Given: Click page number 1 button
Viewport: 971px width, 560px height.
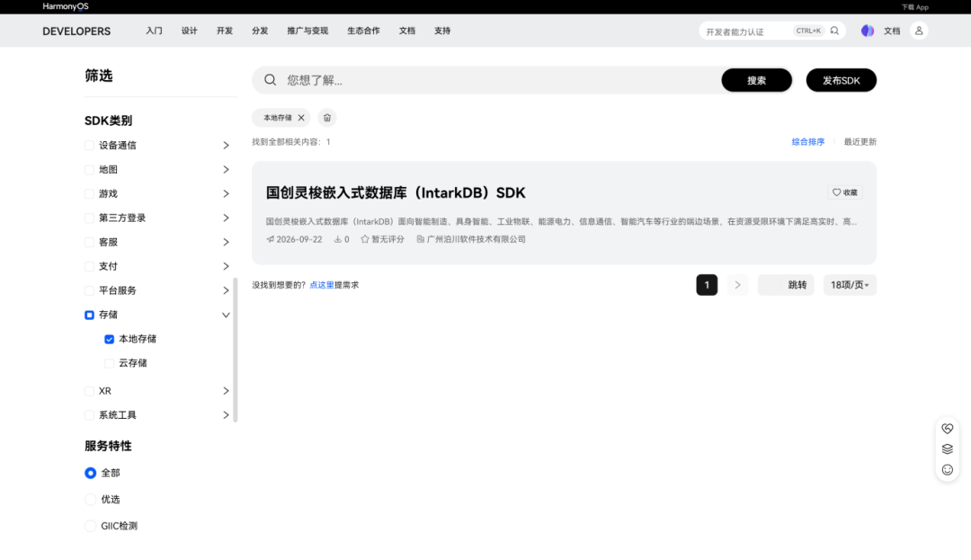Looking at the screenshot, I should [707, 285].
